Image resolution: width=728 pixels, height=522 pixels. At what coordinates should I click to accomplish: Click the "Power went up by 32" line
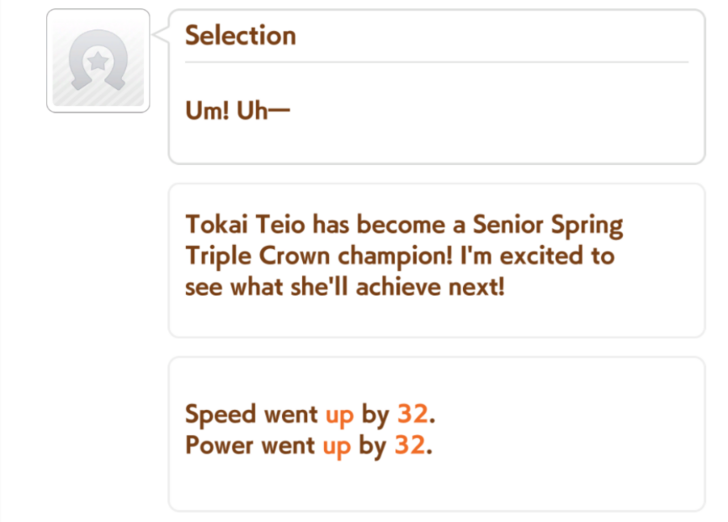309,445
